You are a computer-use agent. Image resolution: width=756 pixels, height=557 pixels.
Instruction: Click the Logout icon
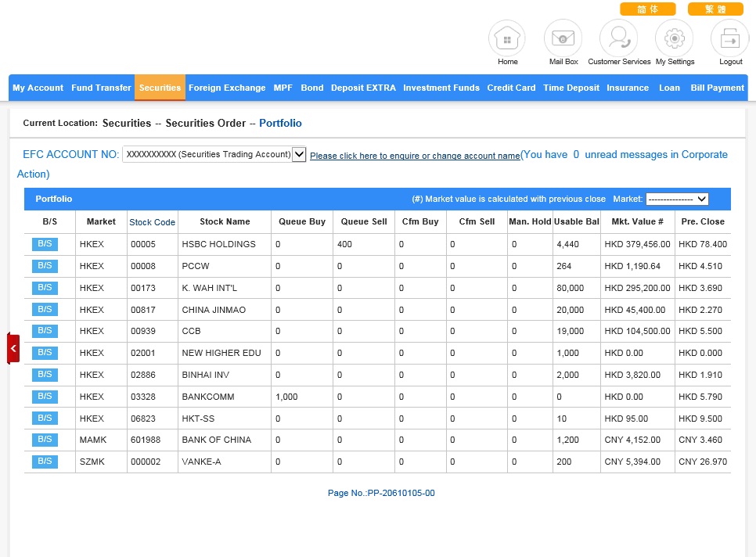(x=730, y=38)
